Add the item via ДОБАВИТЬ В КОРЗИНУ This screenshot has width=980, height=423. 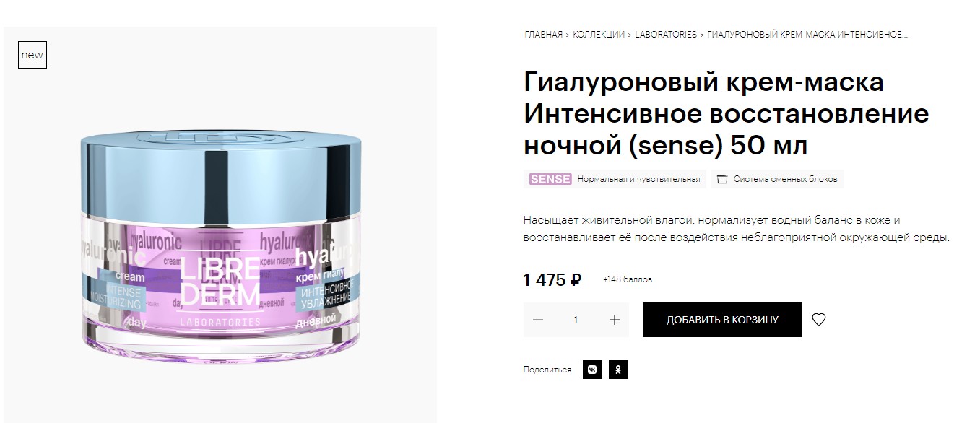click(722, 320)
